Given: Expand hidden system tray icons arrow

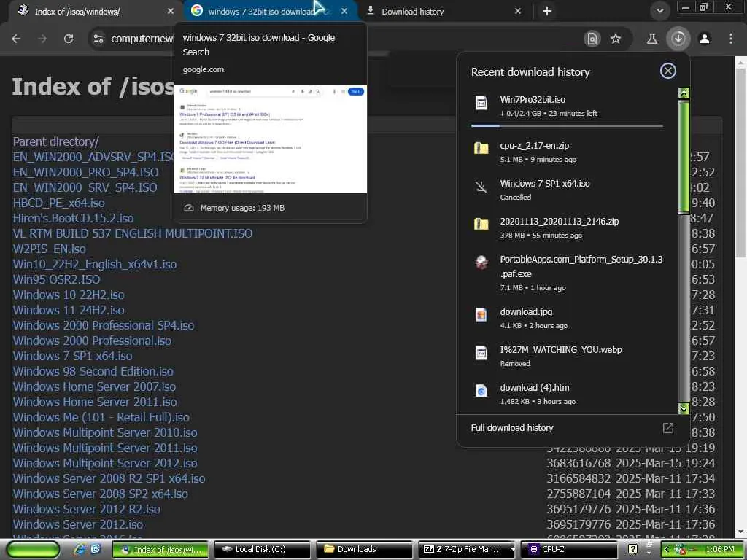Looking at the screenshot, I should point(666,550).
